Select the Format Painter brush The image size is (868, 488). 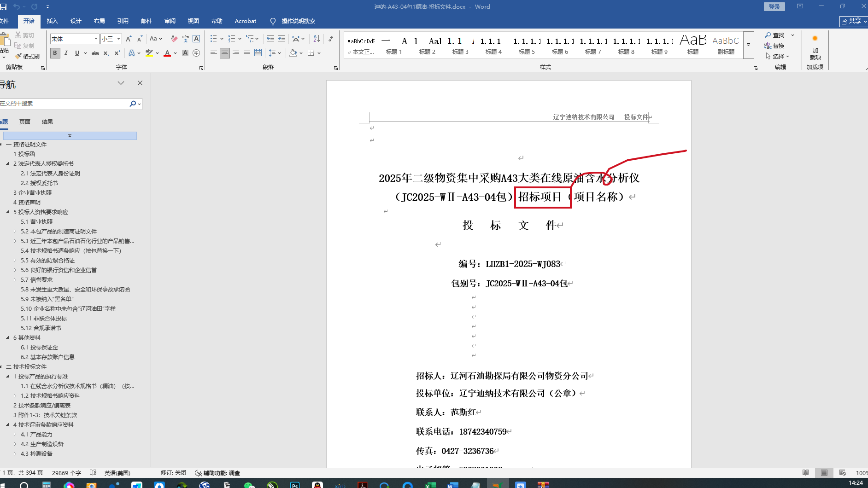(x=27, y=56)
